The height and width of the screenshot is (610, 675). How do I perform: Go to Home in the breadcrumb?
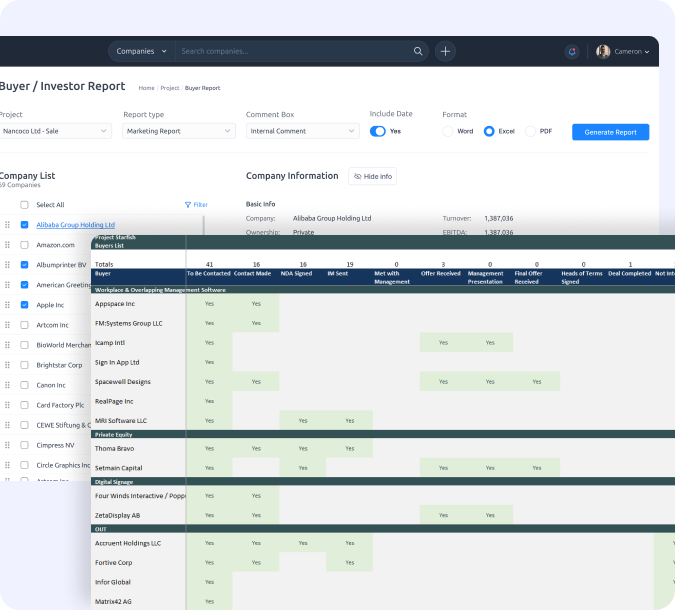pos(146,88)
